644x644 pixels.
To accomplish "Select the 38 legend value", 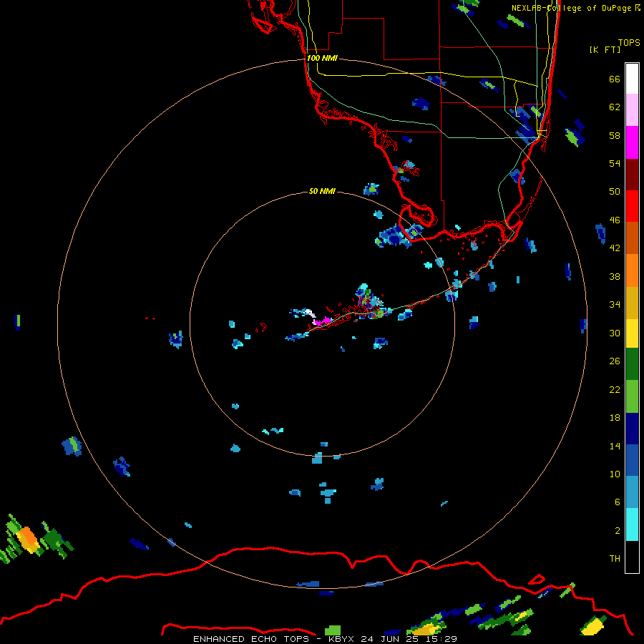I will coord(615,276).
